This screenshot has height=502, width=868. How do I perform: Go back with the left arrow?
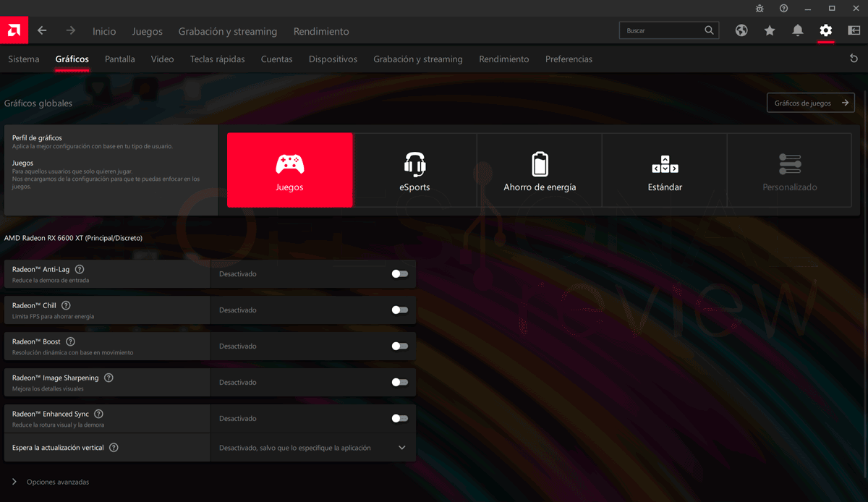42,30
